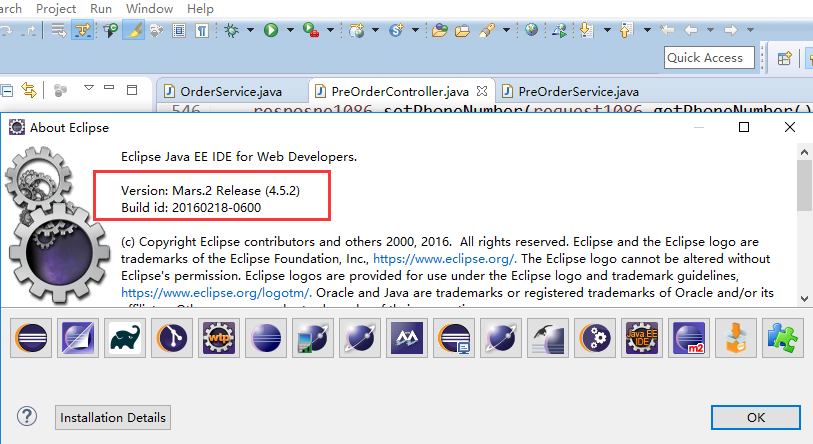813x444 pixels.
Task: Click the Last Edit Location arrow icon
Action: [667, 31]
